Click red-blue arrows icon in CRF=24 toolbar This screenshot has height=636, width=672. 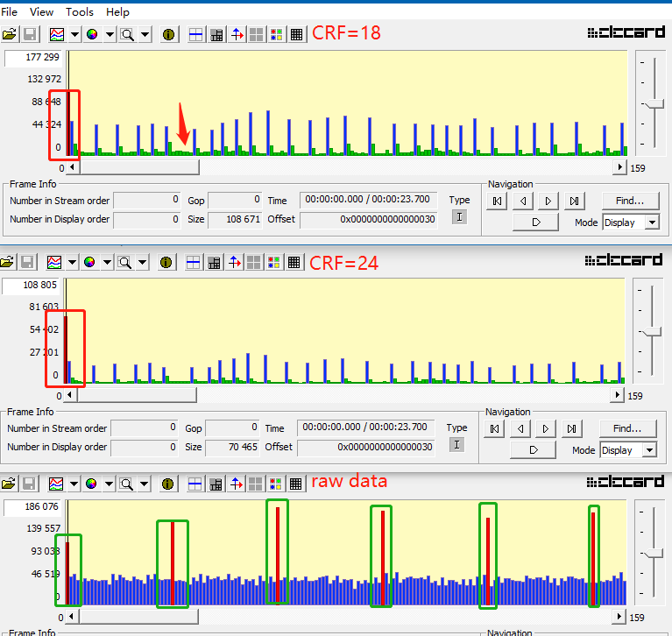pos(235,262)
